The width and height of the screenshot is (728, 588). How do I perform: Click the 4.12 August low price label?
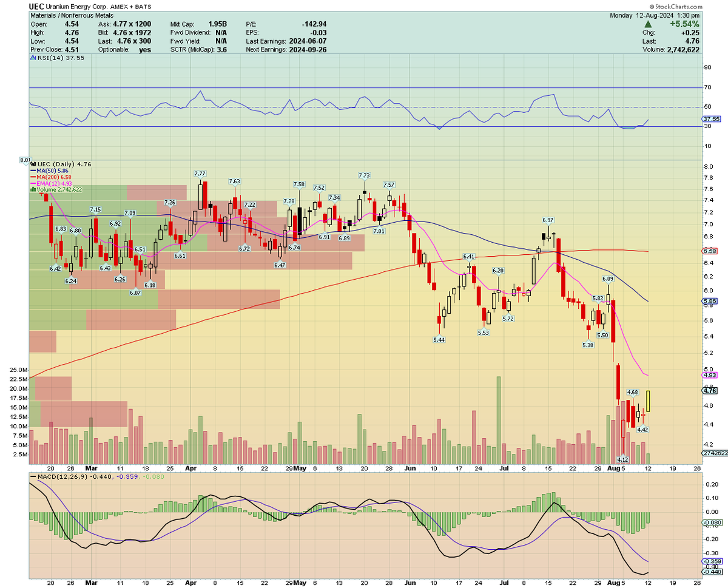[622, 460]
